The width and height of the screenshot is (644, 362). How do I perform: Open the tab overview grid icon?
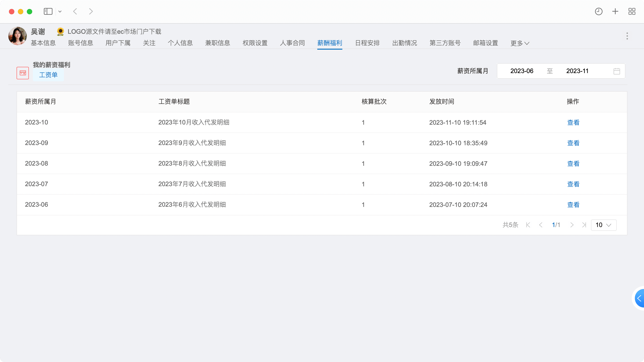[x=632, y=11]
